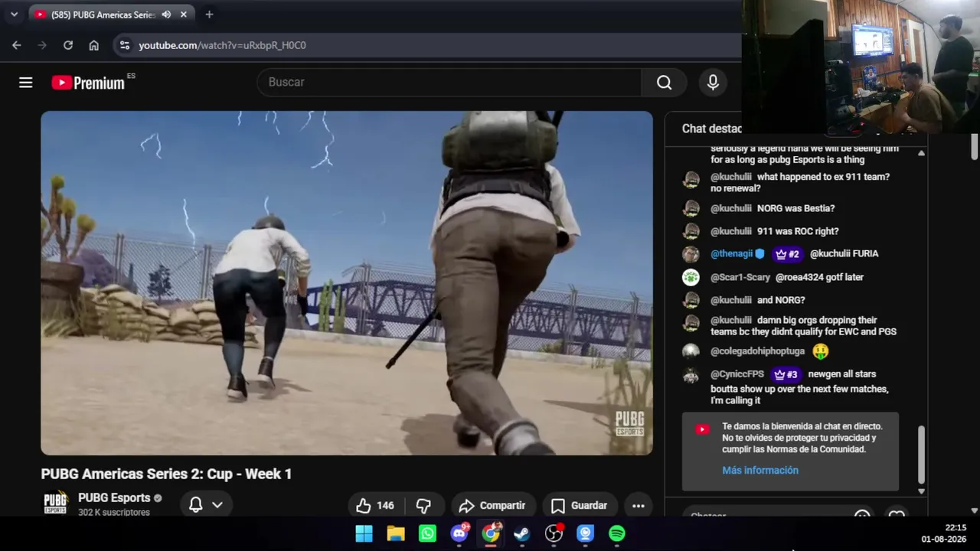Click the Compartir share button
The height and width of the screenshot is (551, 980).
pos(492,505)
